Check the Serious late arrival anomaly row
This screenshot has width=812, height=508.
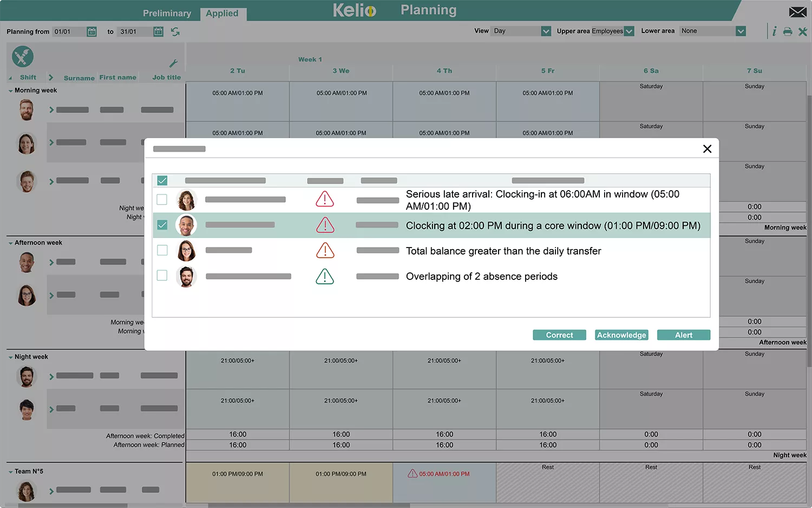162,199
